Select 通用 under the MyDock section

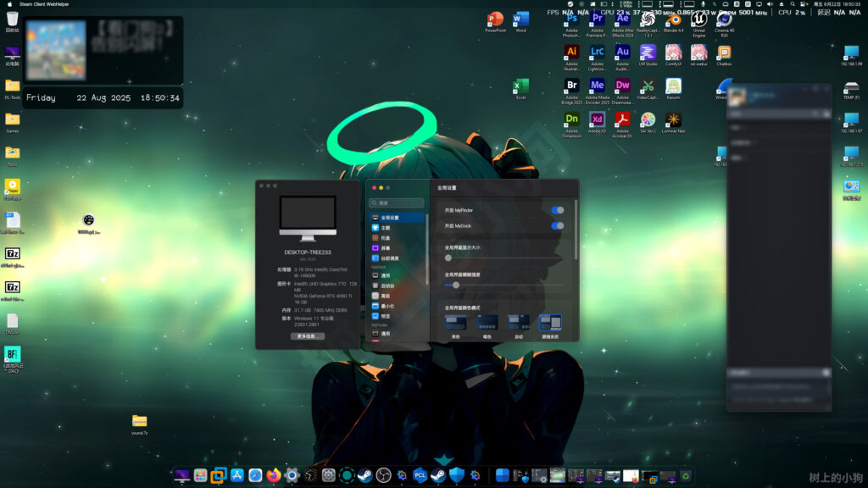(397, 275)
